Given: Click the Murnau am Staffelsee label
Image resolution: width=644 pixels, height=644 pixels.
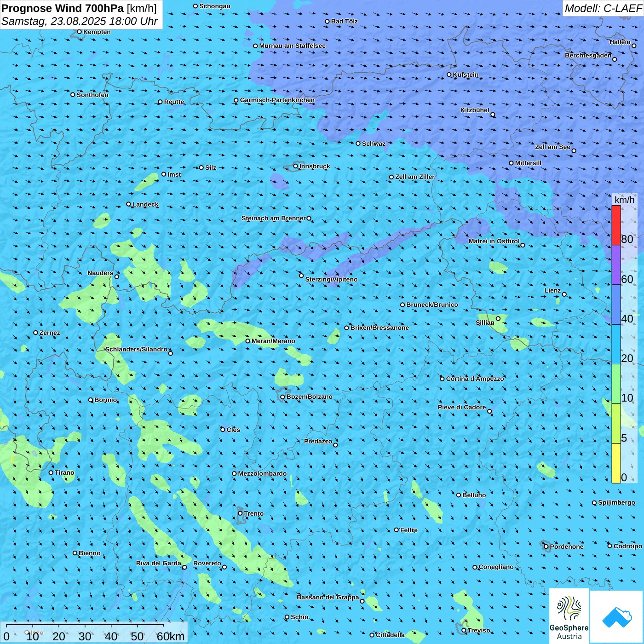Looking at the screenshot, I should coord(292,46).
